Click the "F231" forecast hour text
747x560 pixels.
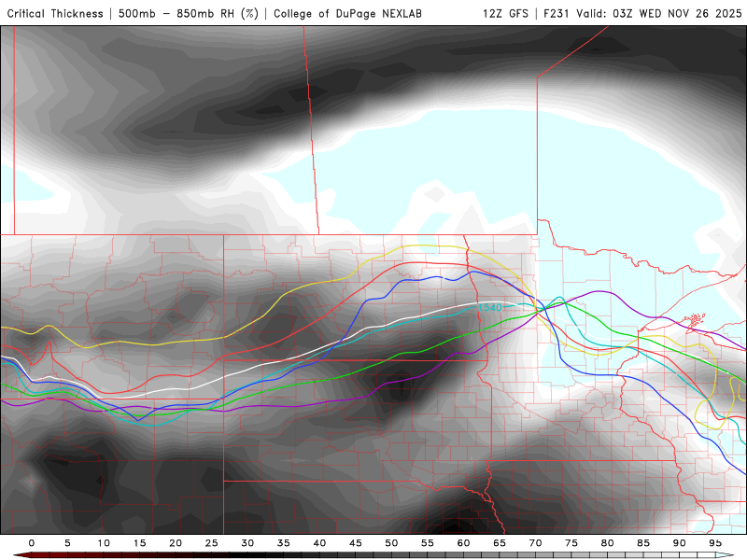[557, 14]
